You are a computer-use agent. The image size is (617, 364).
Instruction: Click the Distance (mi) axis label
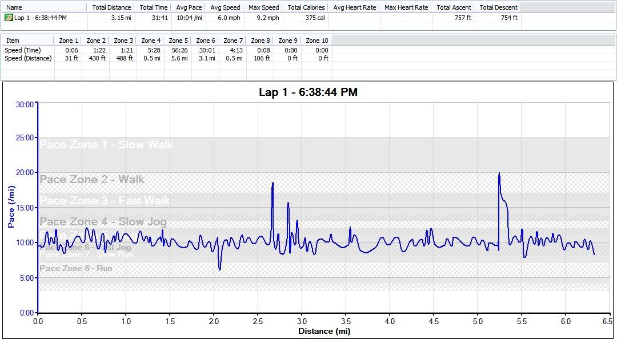coord(324,331)
